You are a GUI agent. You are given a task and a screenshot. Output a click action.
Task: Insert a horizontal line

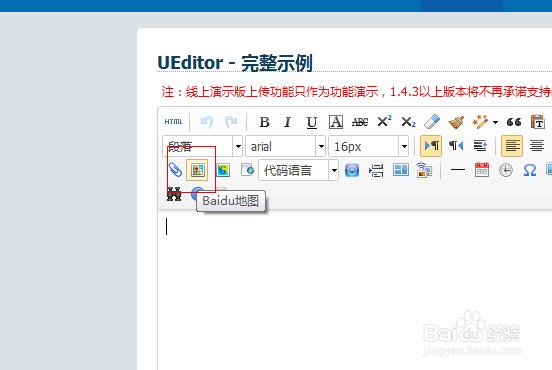tap(458, 170)
